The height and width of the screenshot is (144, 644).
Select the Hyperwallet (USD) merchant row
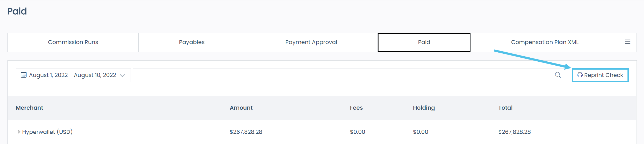pos(47,132)
